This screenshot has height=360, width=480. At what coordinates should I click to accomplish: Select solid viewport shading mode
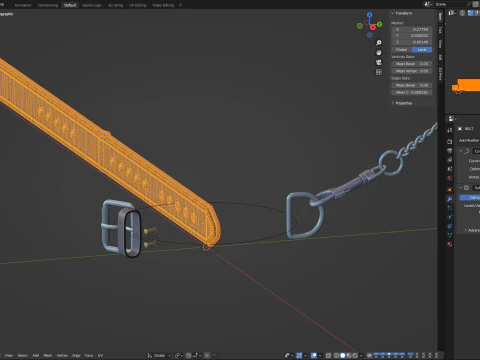(342, 355)
